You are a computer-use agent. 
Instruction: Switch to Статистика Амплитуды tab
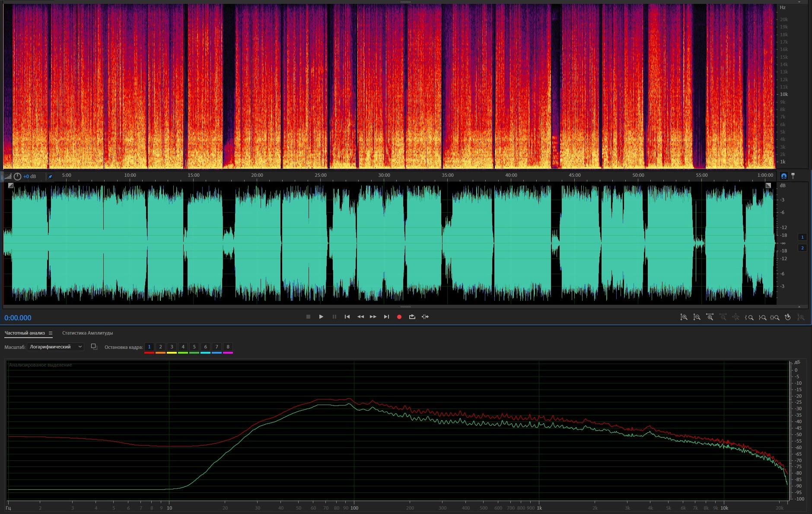87,333
